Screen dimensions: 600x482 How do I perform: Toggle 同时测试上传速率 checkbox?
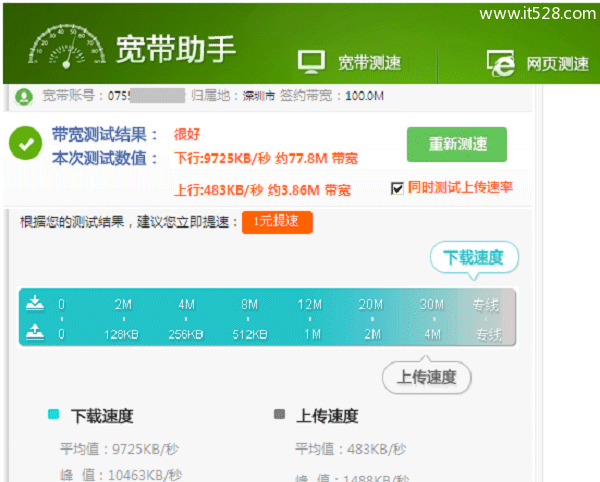point(397,188)
